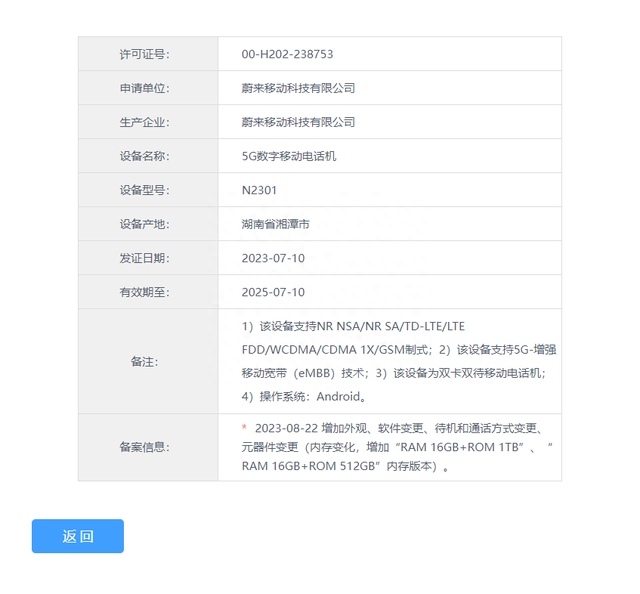Click filing text RAM 16GB+ROM 512GB
This screenshot has height=594, width=640.
[x=309, y=466]
